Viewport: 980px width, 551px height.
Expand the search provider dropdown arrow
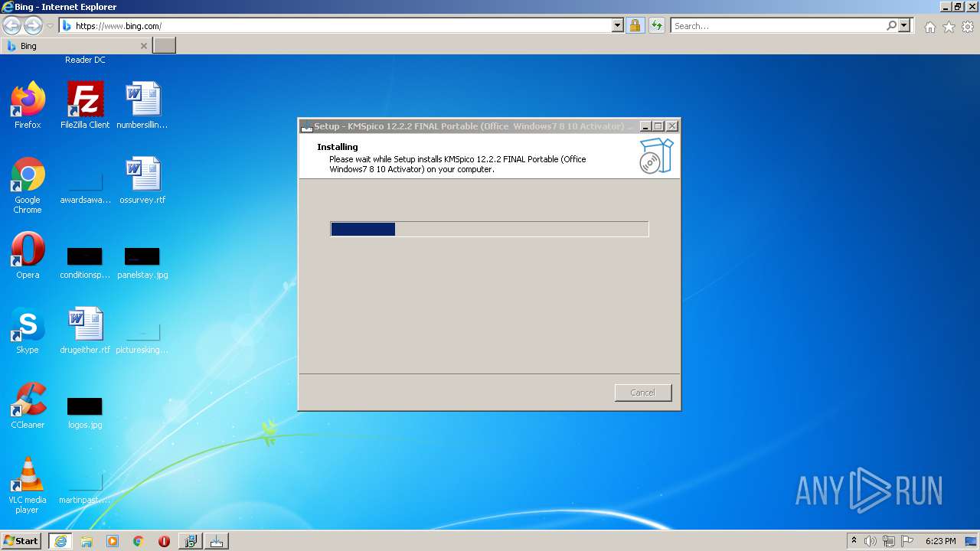904,25
